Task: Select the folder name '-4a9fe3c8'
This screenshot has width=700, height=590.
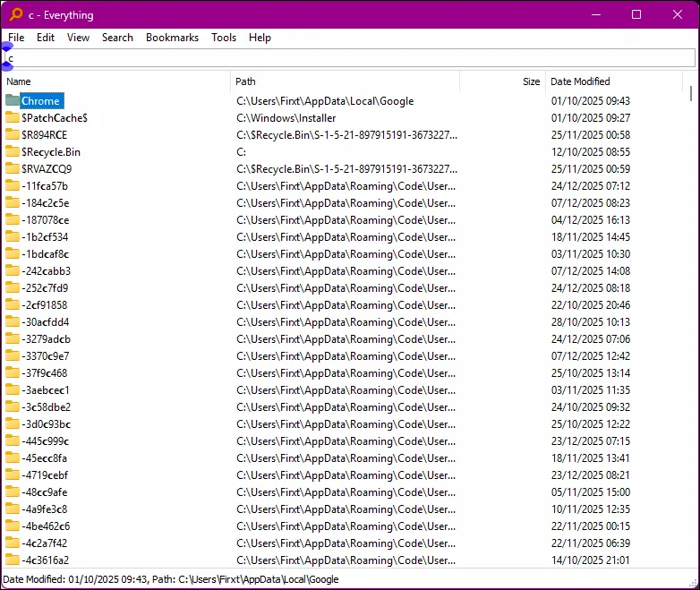Action: pos(44,509)
